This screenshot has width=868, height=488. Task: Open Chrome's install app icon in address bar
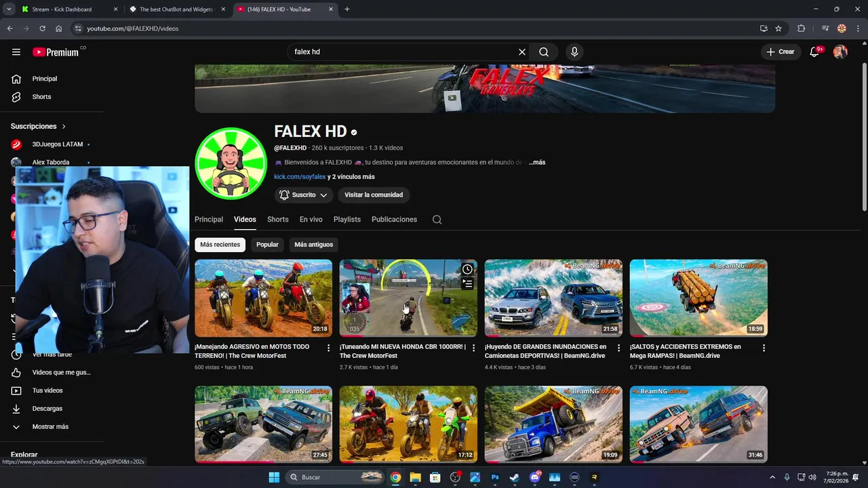[x=764, y=28]
